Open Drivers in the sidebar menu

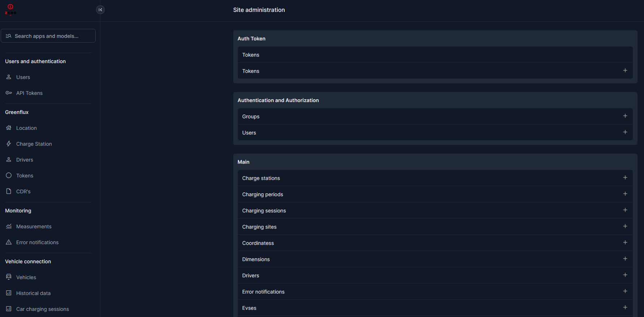point(25,160)
